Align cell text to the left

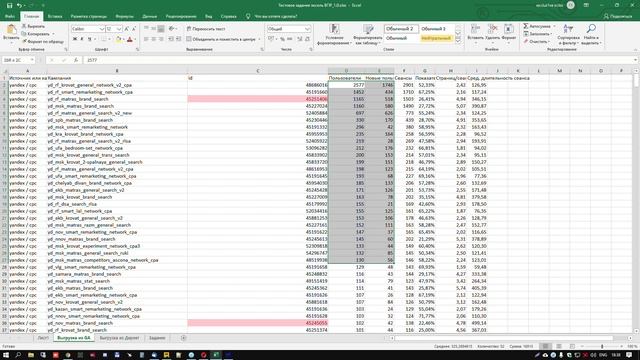coord(146,39)
